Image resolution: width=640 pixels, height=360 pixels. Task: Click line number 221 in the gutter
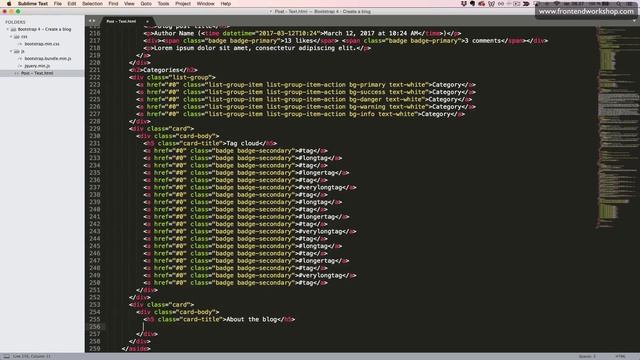point(95,70)
